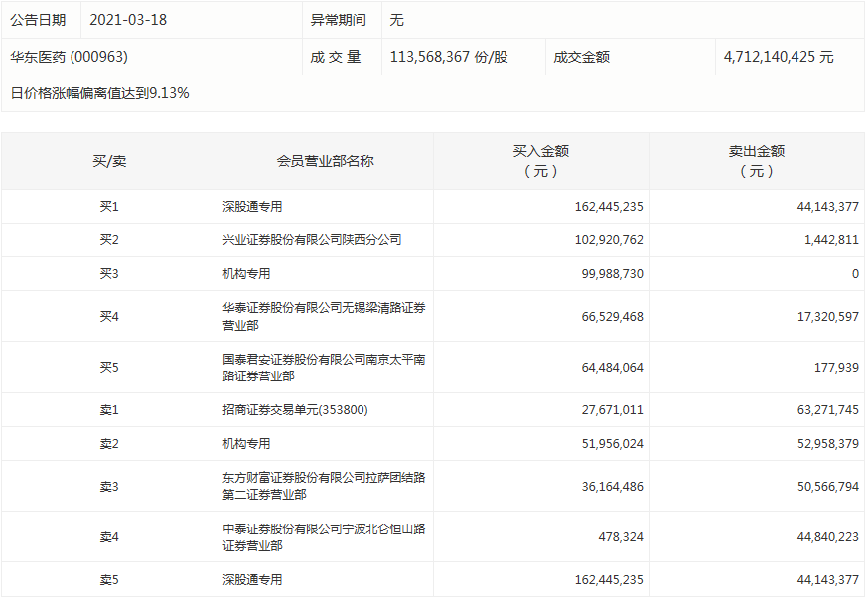Select buy amount 162,445,235 in 卖5 row
868x599 pixels.
point(609,580)
